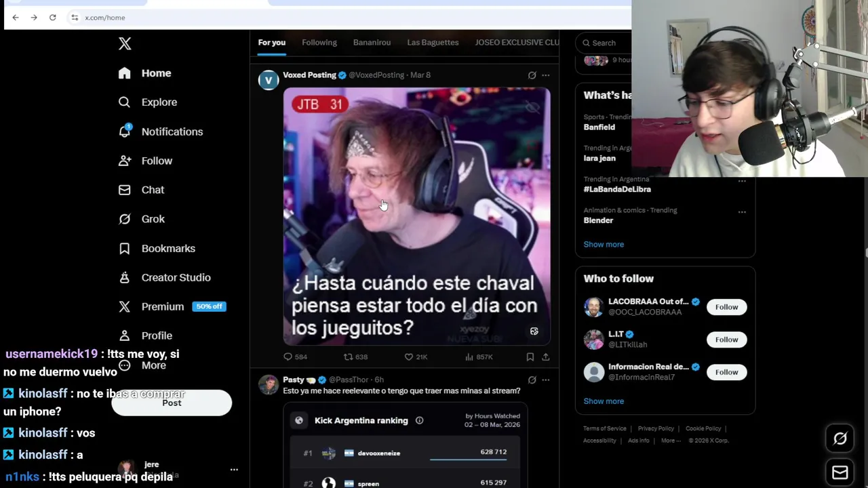The height and width of the screenshot is (488, 868).
Task: Click the Profile person icon
Action: (x=124, y=335)
